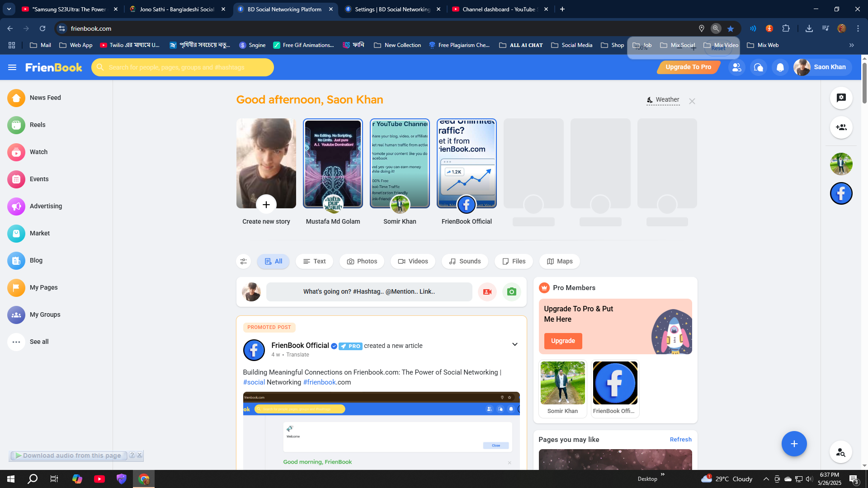Screen dimensions: 868x488
Task: Refresh Pages you may like
Action: 680,439
